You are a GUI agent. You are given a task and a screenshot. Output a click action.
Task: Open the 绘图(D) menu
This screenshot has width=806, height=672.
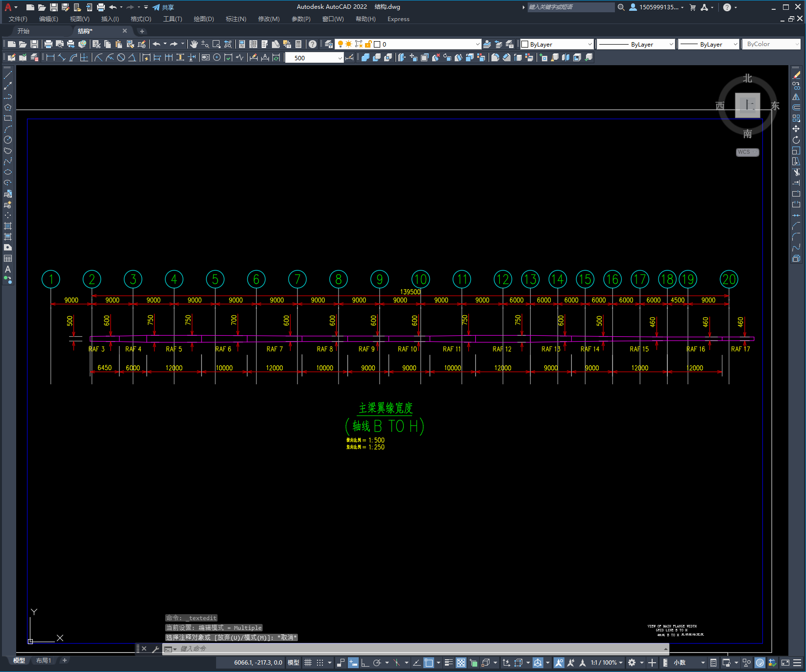204,19
